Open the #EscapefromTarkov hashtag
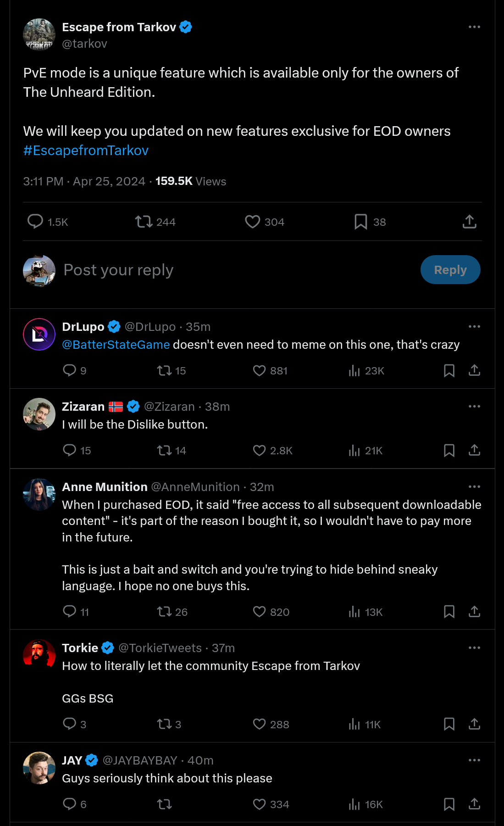The image size is (504, 826). coord(86,151)
